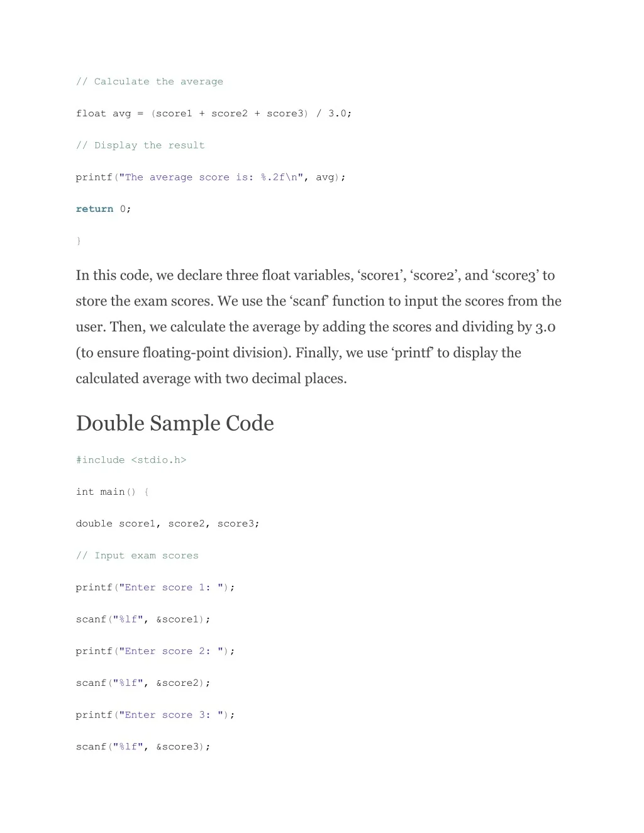The image size is (644, 833).
Task: Click the scanf '&score3' line
Action: point(143,747)
